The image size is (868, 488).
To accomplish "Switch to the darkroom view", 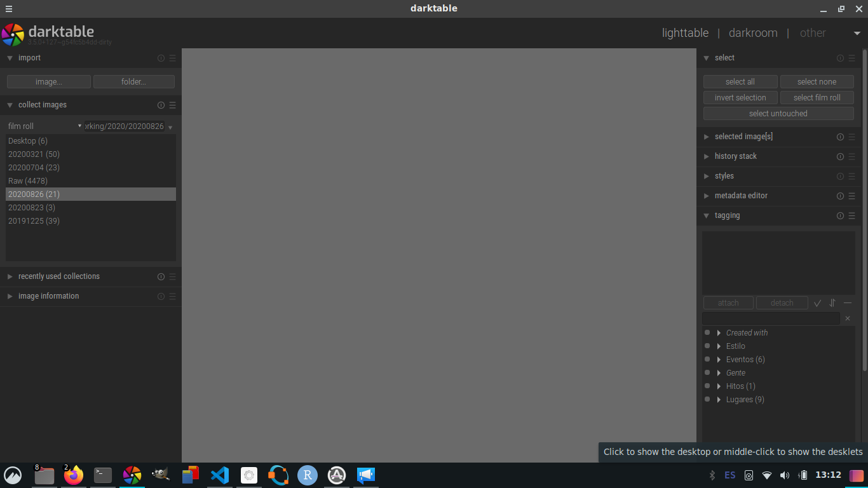I will coord(753,33).
